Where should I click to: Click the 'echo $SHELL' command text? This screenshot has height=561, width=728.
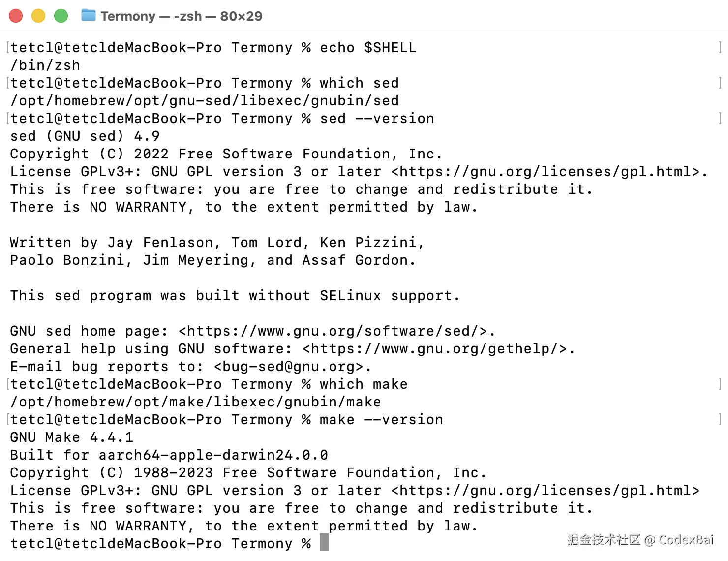368,48
